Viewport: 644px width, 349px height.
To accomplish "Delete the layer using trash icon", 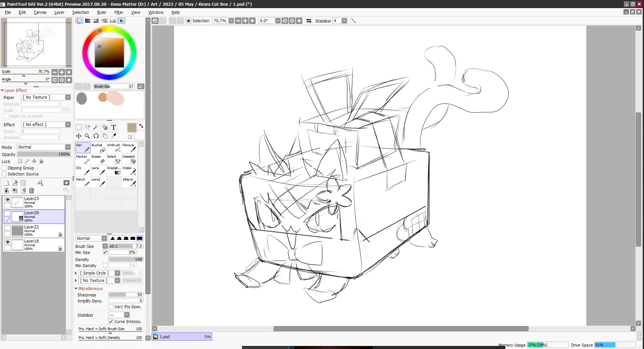I will point(31,190).
